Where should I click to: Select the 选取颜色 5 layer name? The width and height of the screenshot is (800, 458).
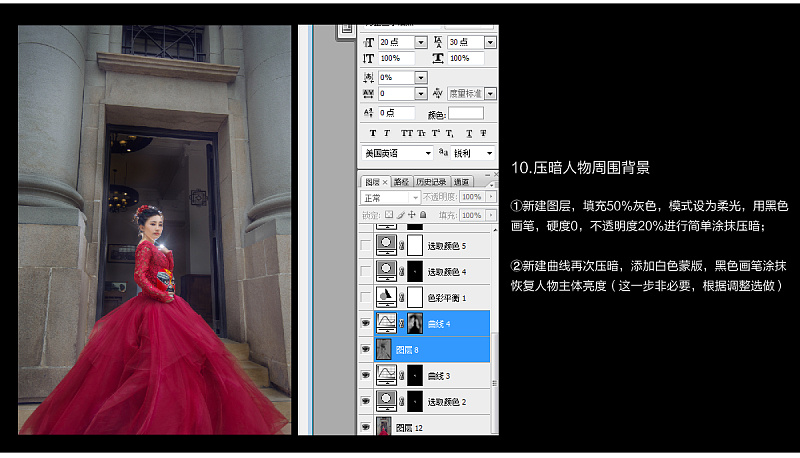[447, 246]
